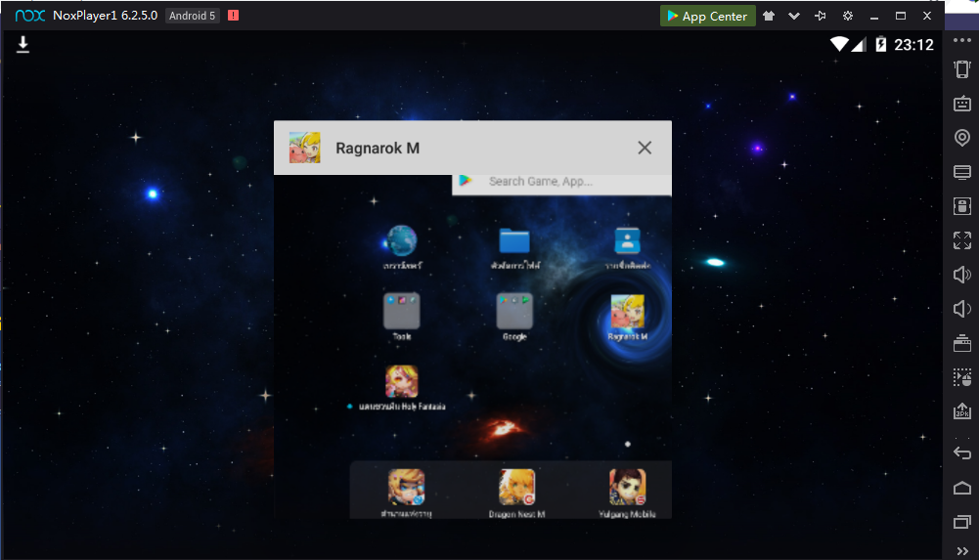The width and height of the screenshot is (979, 560).
Task: Click the Nox logo in title bar
Action: 30,16
